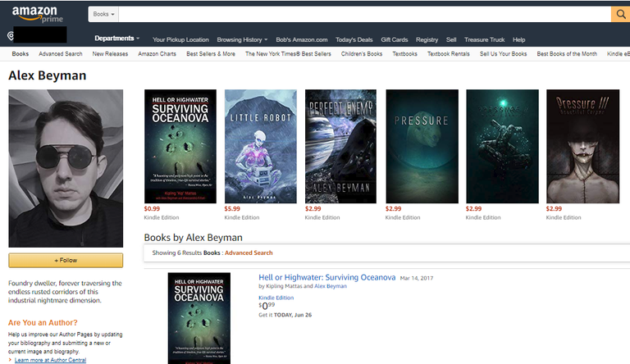Open Best Sellers & More
Viewport: 630px width, 364px height.
(211, 54)
